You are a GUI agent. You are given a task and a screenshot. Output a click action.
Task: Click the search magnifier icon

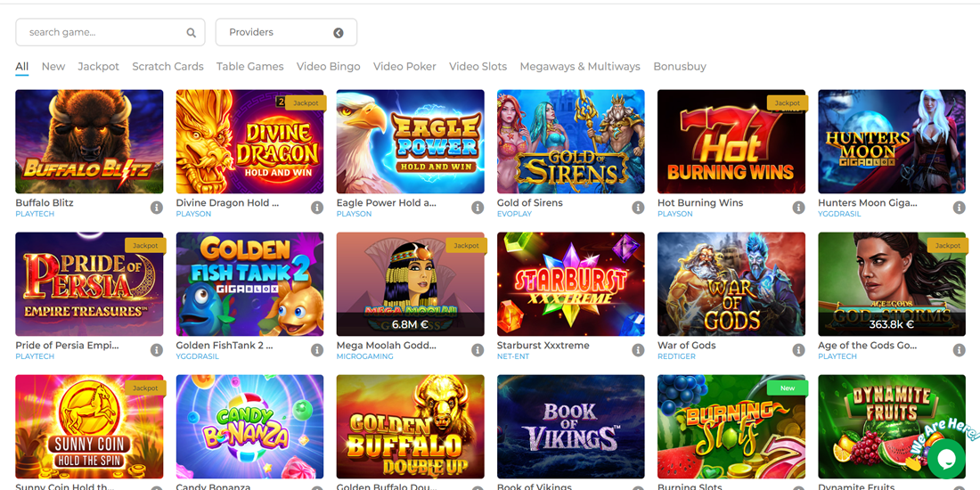[191, 33]
